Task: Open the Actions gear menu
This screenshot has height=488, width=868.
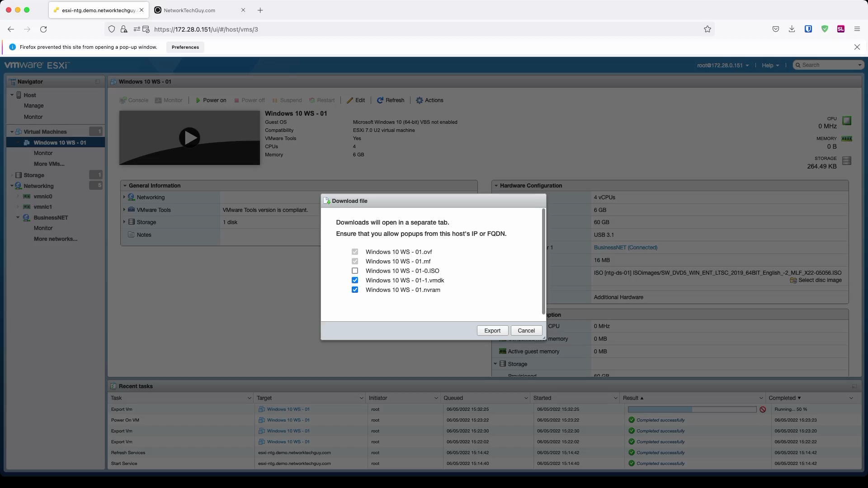Action: pyautogui.click(x=429, y=100)
